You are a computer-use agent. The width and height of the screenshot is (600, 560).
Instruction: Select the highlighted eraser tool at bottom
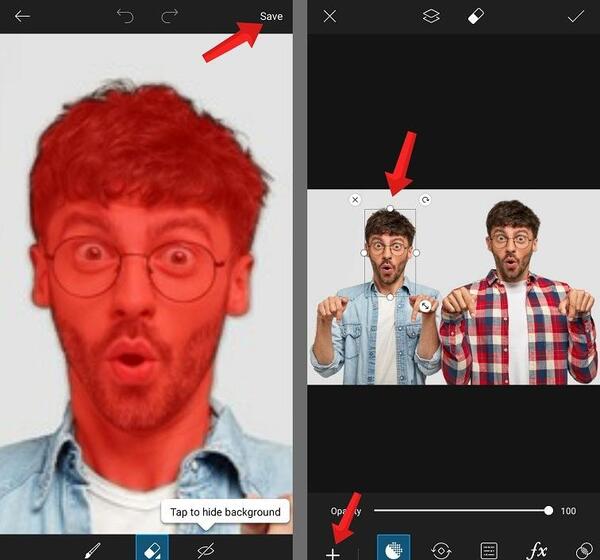click(x=152, y=548)
